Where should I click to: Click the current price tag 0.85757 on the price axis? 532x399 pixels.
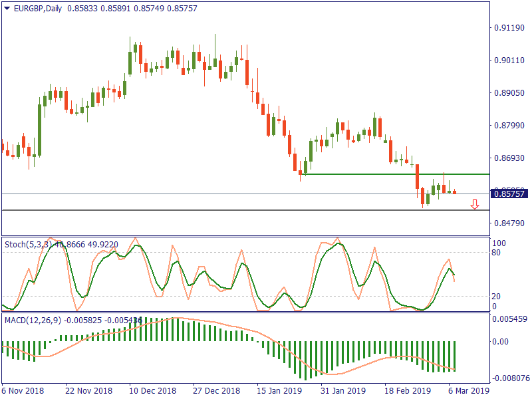tap(509, 194)
